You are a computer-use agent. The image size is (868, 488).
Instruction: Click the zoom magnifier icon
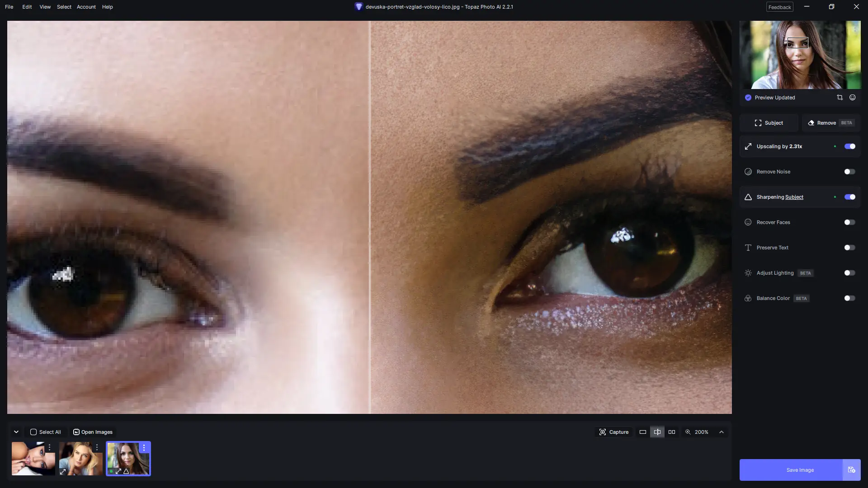point(688,432)
